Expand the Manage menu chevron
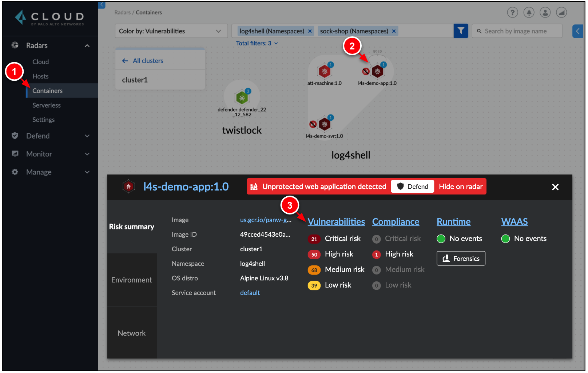This screenshot has width=588, height=373. point(87,172)
